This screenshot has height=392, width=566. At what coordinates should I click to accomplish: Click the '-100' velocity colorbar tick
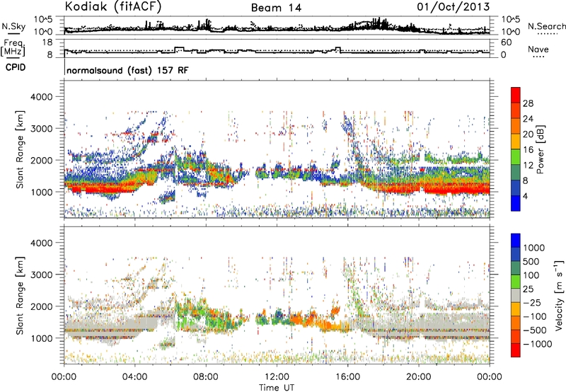pyautogui.click(x=534, y=316)
